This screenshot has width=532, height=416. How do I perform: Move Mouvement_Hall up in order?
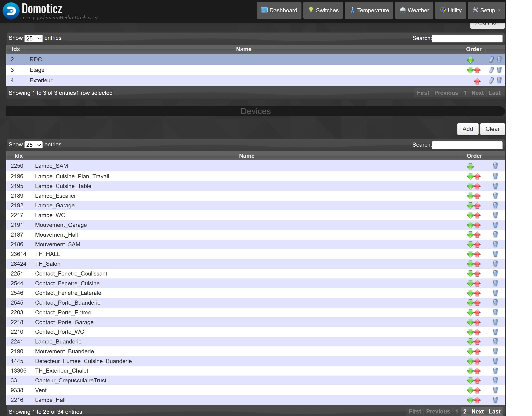pyautogui.click(x=477, y=235)
